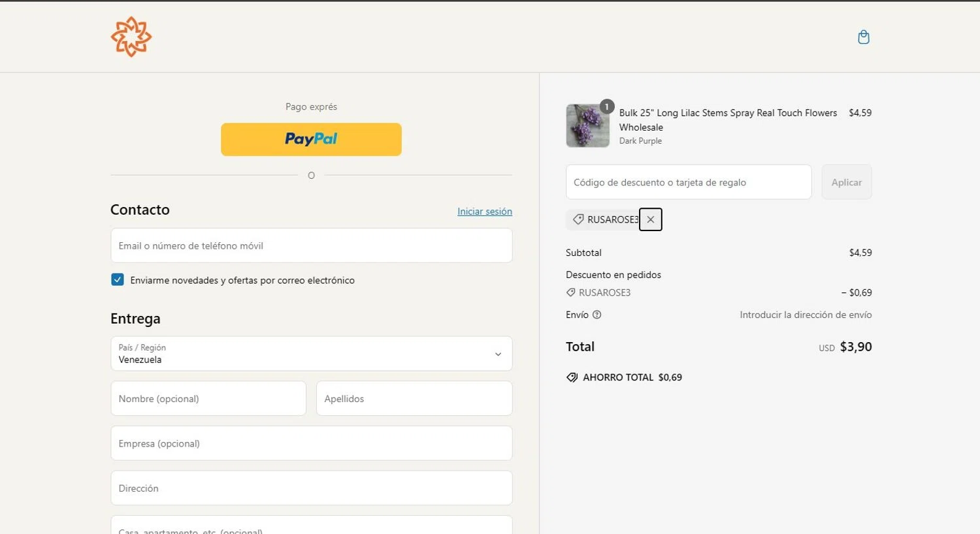The width and height of the screenshot is (980, 534).
Task: Uncheck Enviarme novedades y ofertas checkbox
Action: coord(118,279)
